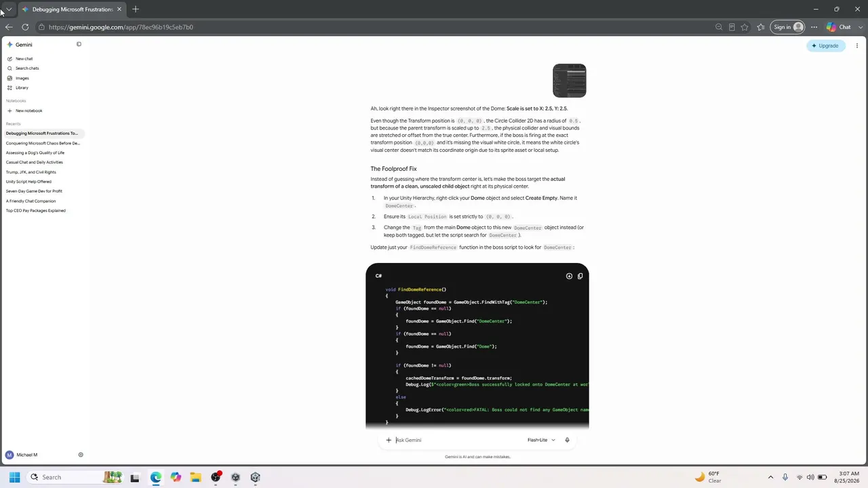Screen dimensions: 868x488
Task: Open a new browser tab
Action: [x=136, y=9]
